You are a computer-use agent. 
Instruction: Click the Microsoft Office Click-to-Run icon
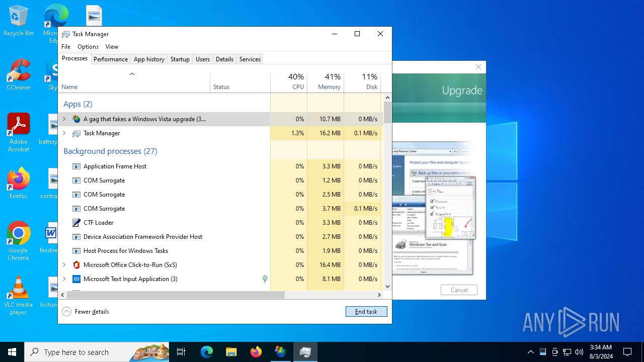point(76,265)
